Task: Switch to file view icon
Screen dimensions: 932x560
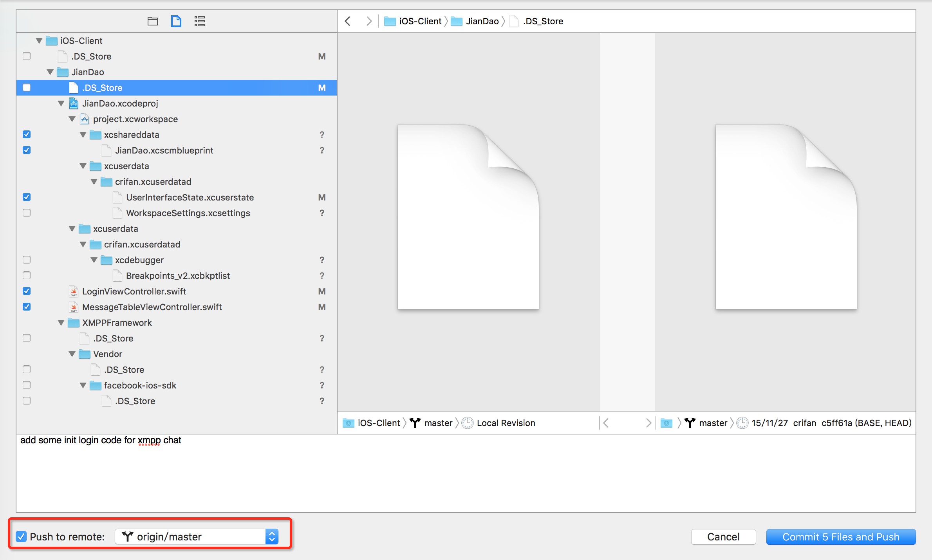Action: 176,21
